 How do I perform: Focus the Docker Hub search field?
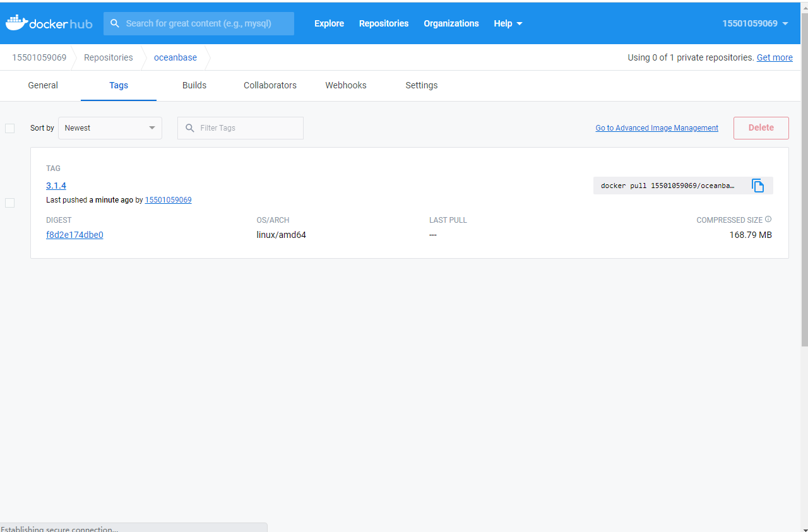pyautogui.click(x=199, y=23)
